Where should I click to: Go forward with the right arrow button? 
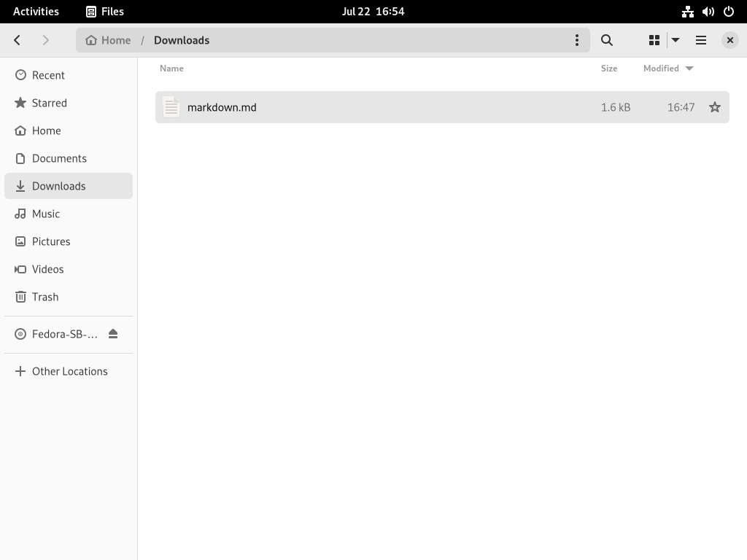click(46, 40)
